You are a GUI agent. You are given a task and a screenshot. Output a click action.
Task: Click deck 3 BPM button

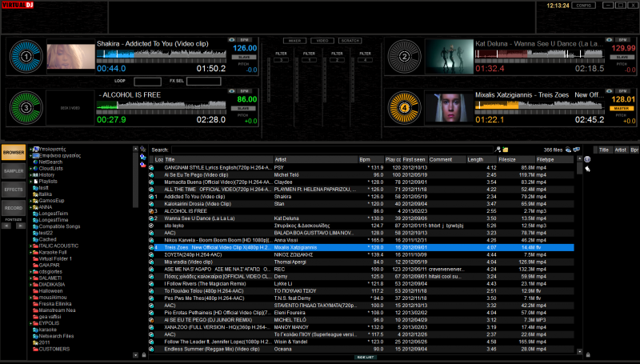(x=245, y=91)
